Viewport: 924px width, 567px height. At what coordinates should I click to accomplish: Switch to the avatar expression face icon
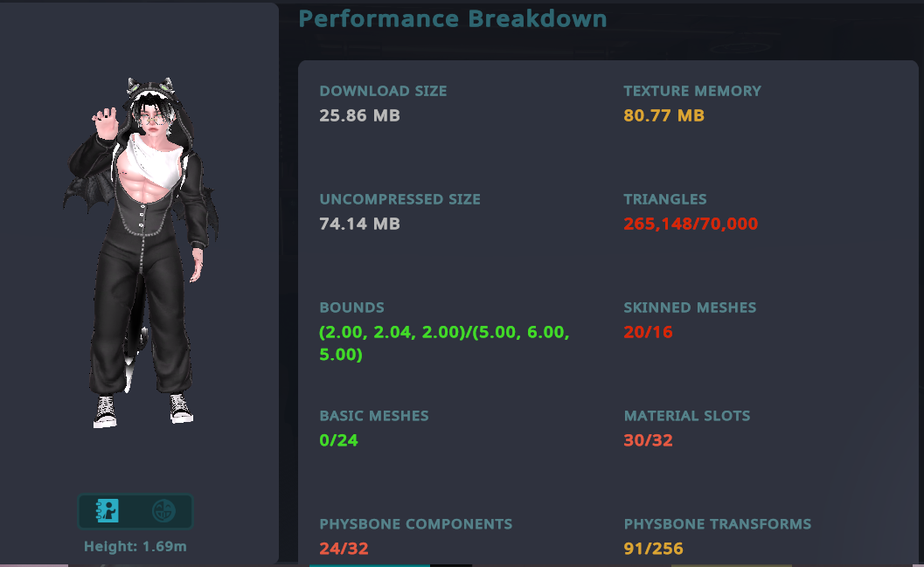[x=163, y=511]
